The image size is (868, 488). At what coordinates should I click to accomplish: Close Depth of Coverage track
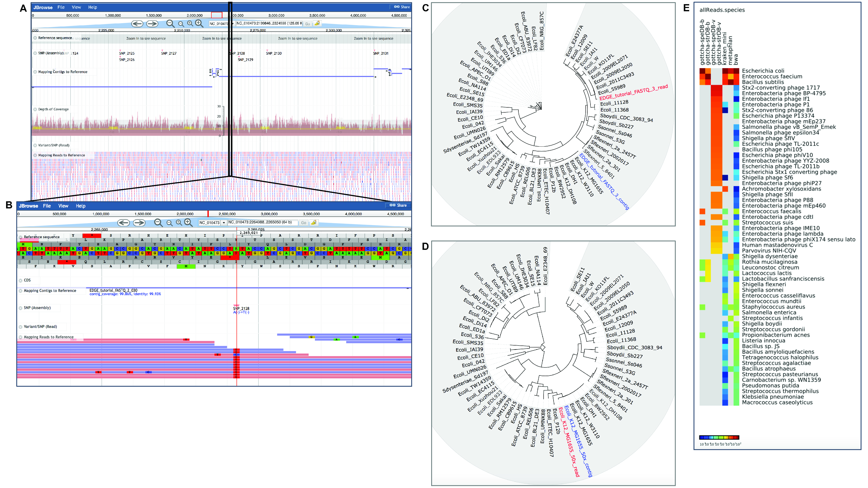35,110
